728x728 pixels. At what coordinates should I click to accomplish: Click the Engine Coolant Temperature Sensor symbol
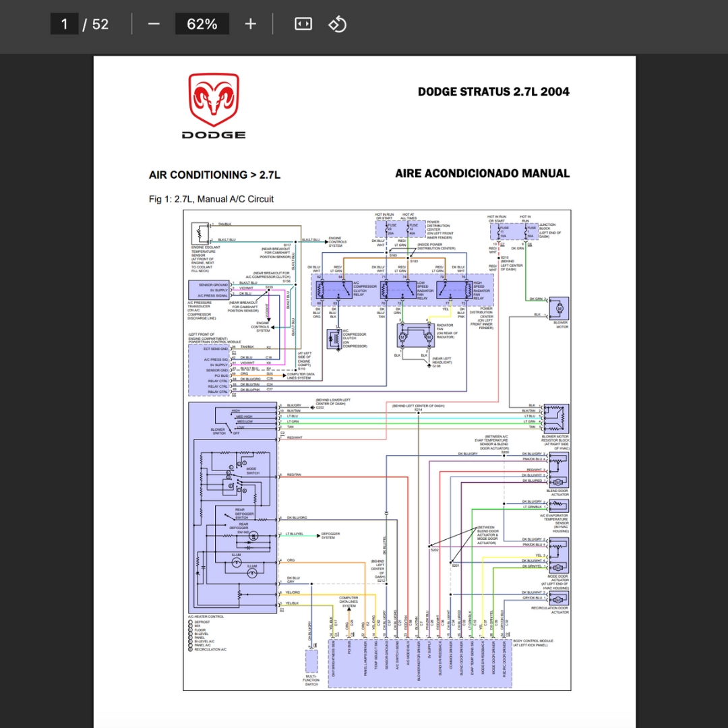(200, 233)
